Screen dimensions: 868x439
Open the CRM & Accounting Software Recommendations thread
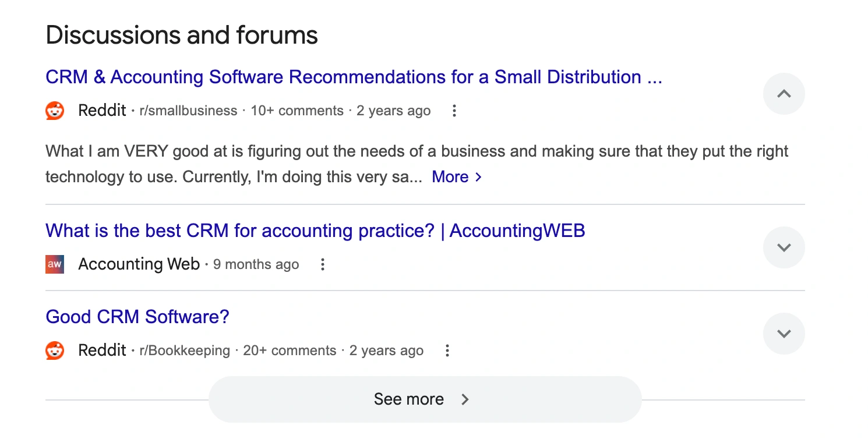[354, 76]
